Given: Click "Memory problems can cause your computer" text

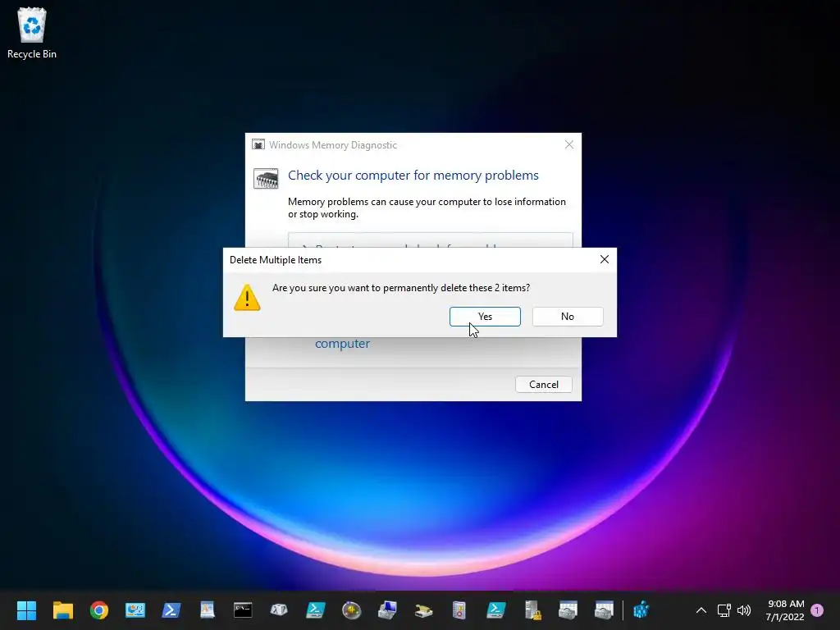Looking at the screenshot, I should click(x=427, y=208).
